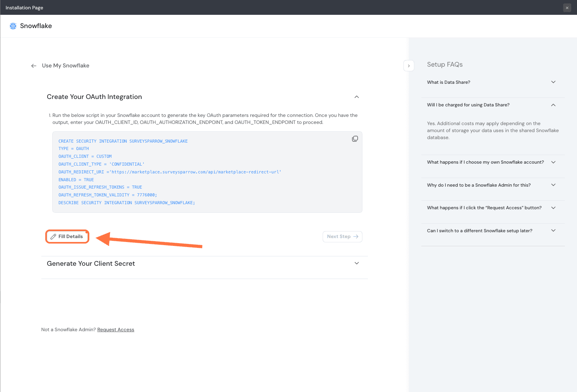Click the copy script icon

355,139
